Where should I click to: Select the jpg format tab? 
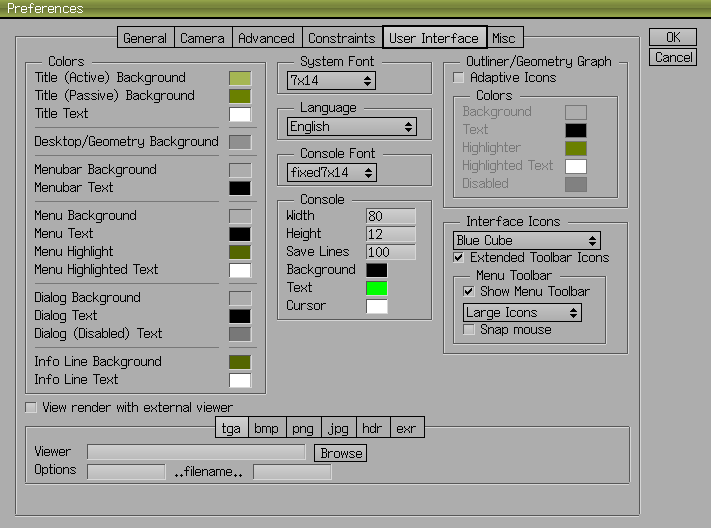(339, 428)
